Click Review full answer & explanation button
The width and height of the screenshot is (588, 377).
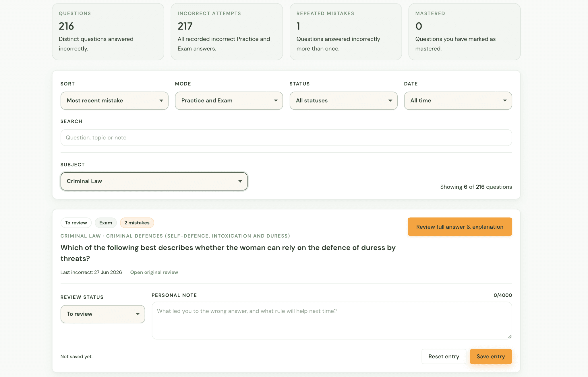click(x=460, y=227)
